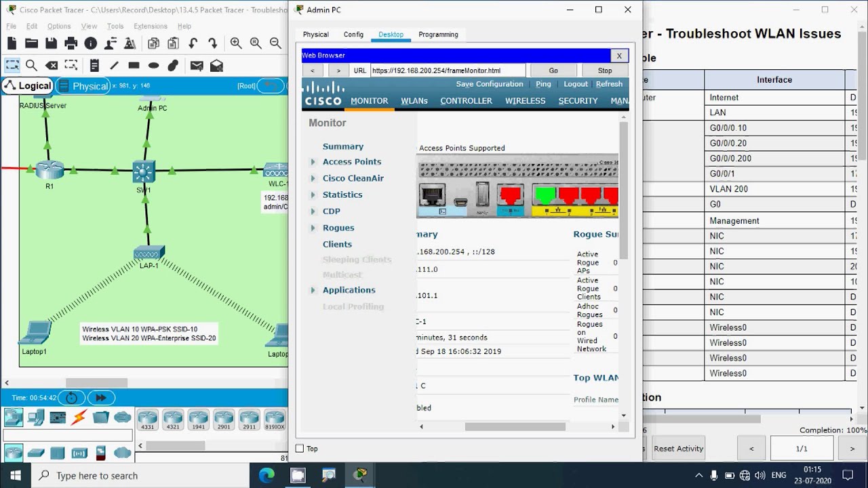Open the Config tab in Admin PC
This screenshot has width=868, height=488.
point(353,35)
